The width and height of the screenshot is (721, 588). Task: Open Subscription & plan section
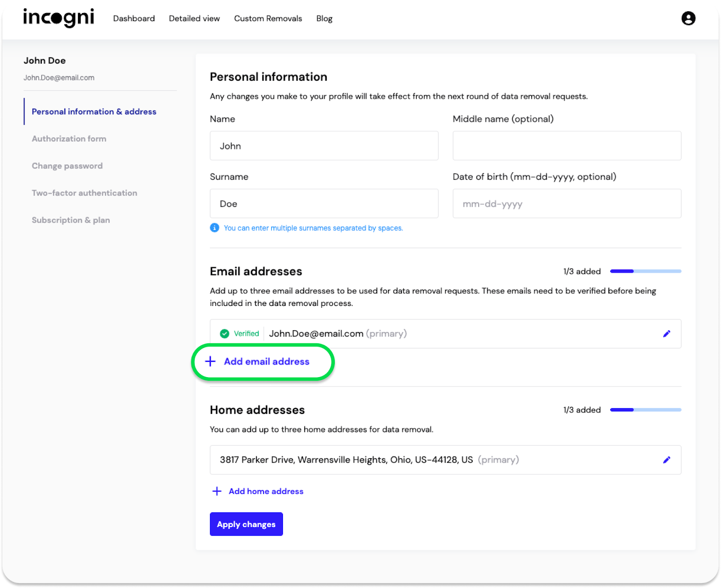click(71, 220)
